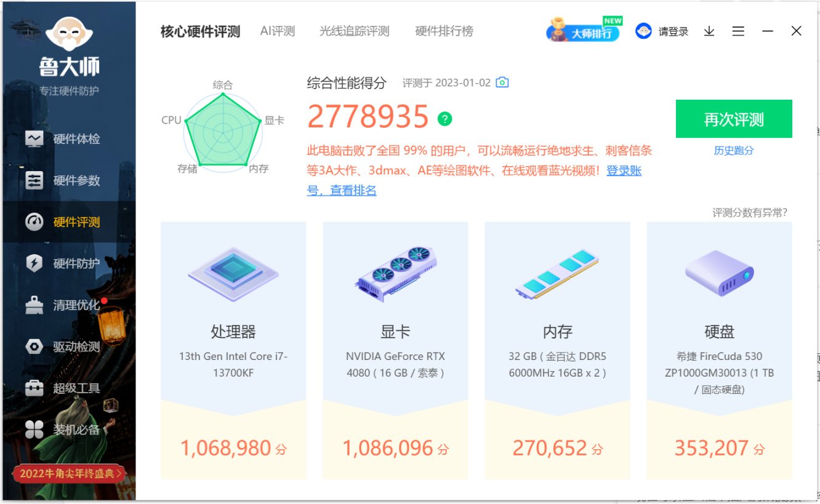This screenshot has width=820, height=504.
Task: Click the 显卡 graphics card result card
Action: pos(395,351)
